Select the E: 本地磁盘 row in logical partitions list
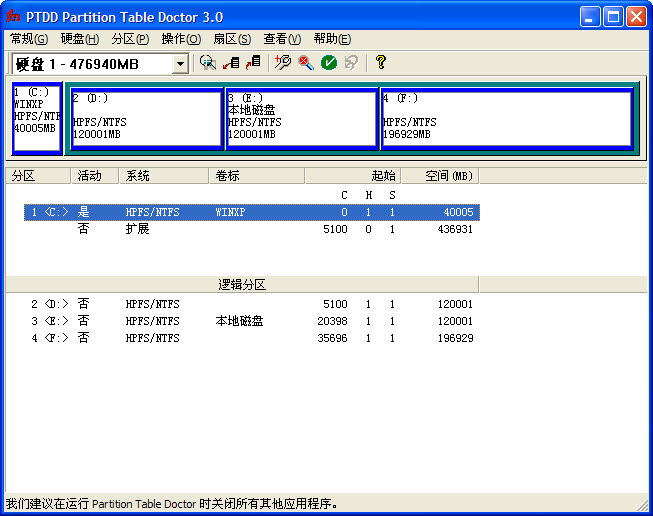Image resolution: width=653 pixels, height=516 pixels. (x=240, y=321)
